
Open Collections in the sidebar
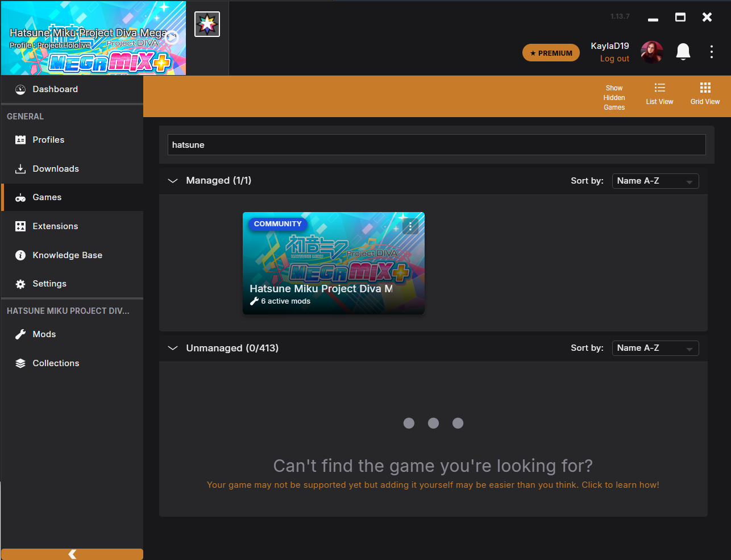(72, 363)
